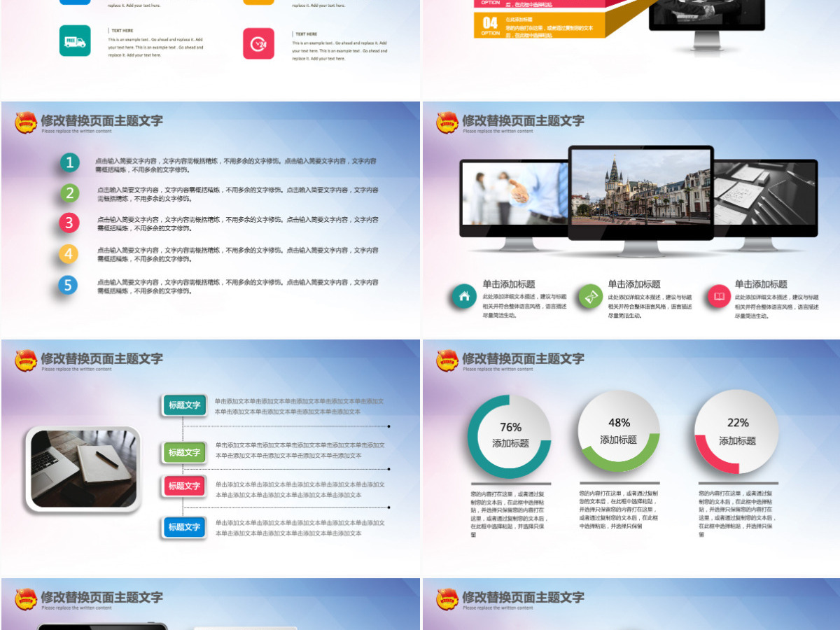
Task: Click the paragraph under the 48% chart
Action: point(619,510)
